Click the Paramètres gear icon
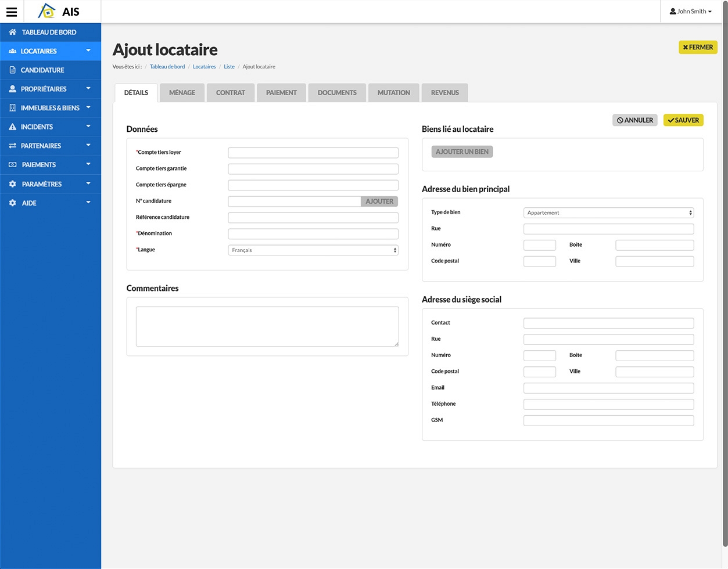 pyautogui.click(x=12, y=184)
